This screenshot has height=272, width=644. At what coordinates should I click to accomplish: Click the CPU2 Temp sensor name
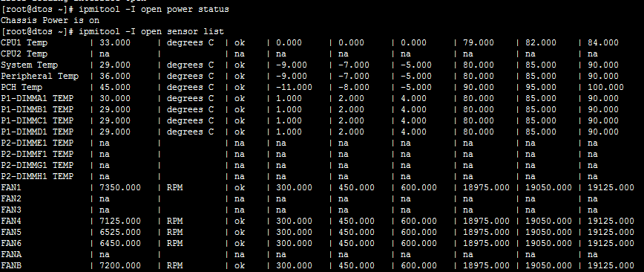(24, 54)
